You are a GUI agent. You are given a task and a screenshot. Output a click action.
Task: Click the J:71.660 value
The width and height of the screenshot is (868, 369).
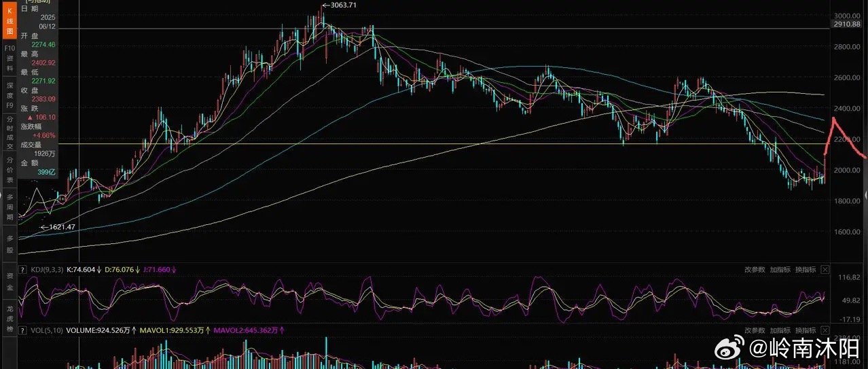click(x=157, y=270)
